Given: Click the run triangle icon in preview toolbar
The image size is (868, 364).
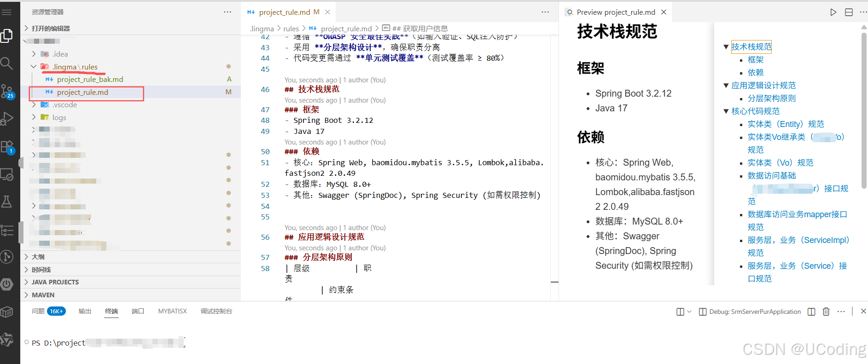Looking at the screenshot, I should pyautogui.click(x=833, y=12).
